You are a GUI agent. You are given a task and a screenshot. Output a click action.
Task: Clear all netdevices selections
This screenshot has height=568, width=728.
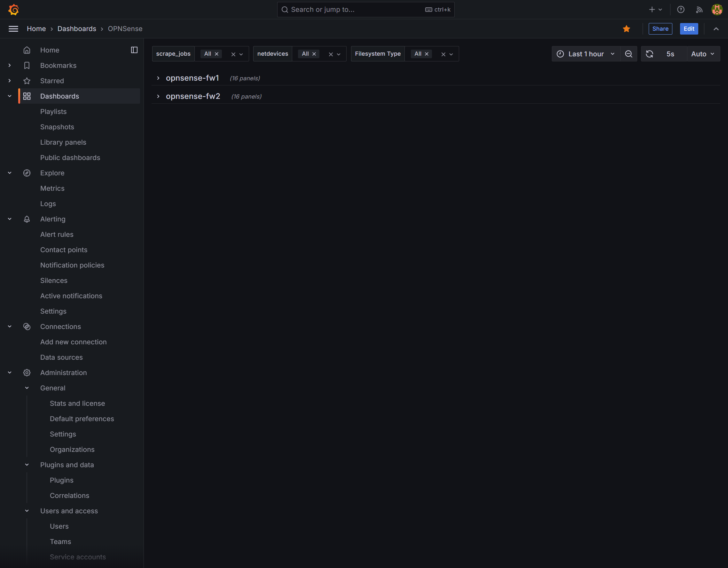331,54
